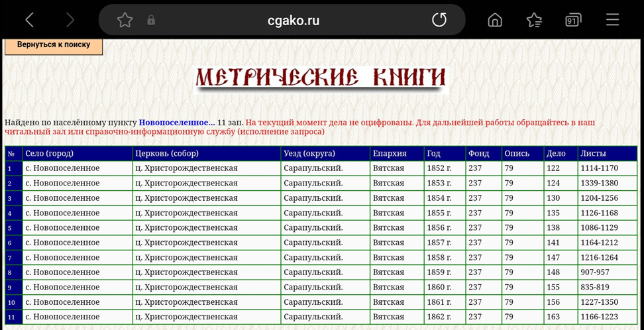Tap the browser forward arrow
This screenshot has width=644, height=330.
click(70, 20)
